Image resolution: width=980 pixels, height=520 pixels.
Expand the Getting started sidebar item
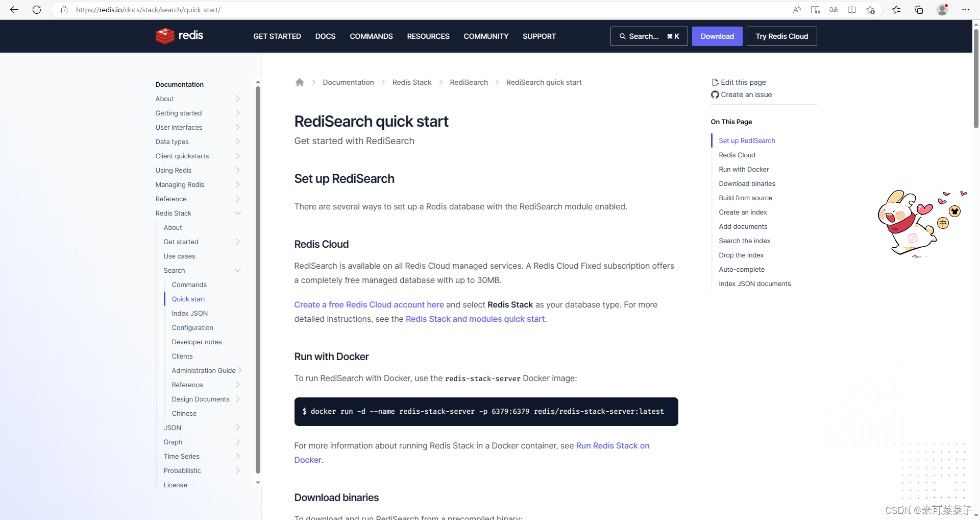tap(237, 113)
